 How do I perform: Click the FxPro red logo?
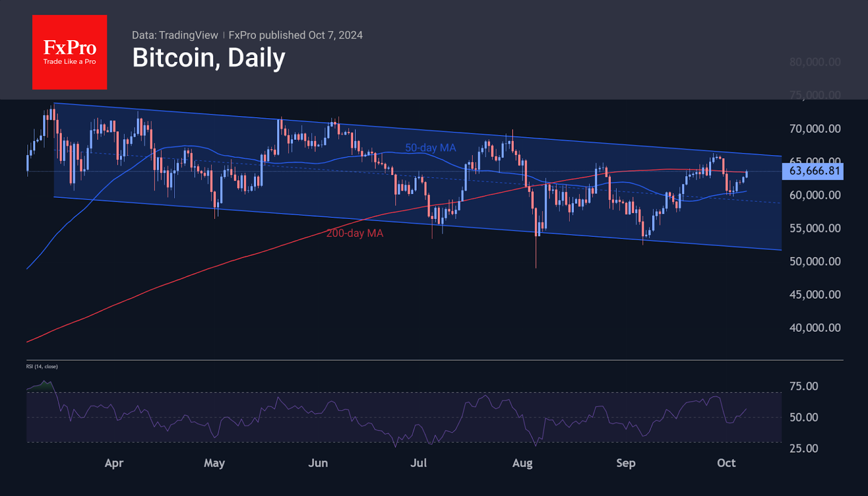[x=69, y=52]
